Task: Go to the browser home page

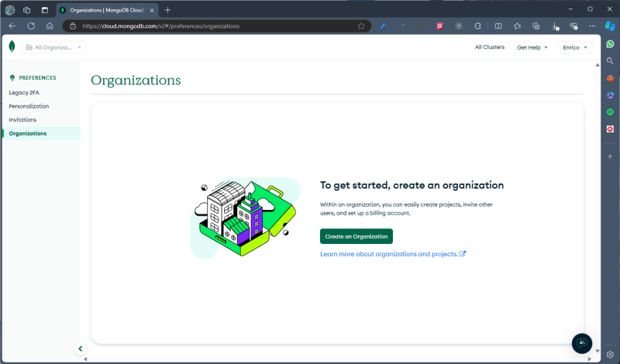Action: click(x=50, y=26)
